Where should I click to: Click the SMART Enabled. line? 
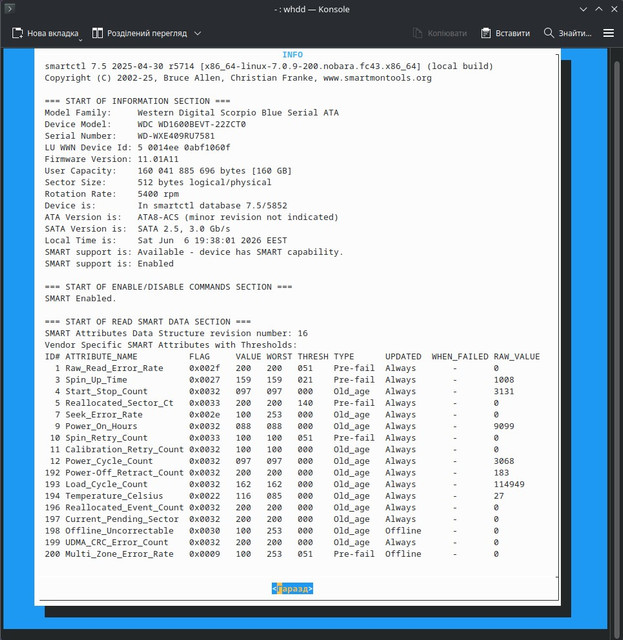click(80, 298)
